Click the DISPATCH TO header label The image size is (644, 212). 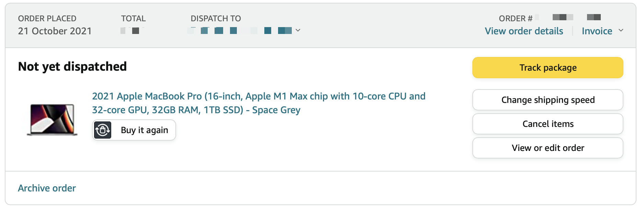click(x=216, y=19)
